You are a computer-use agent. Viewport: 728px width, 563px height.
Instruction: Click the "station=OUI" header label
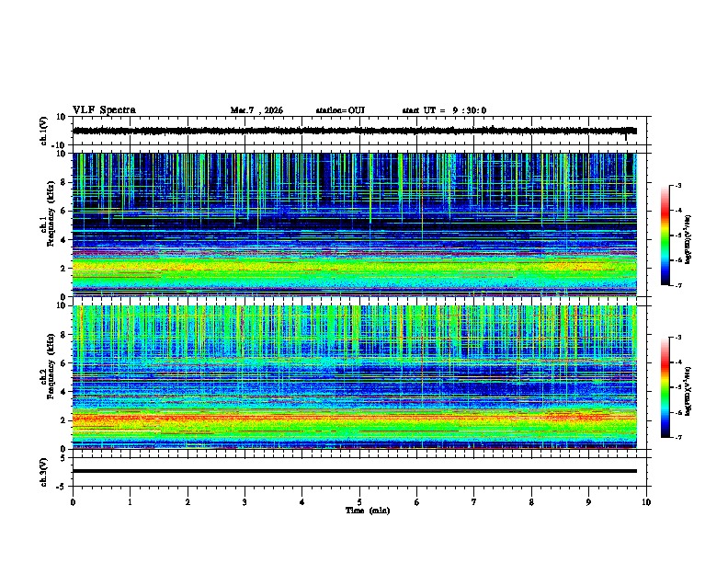pos(340,110)
